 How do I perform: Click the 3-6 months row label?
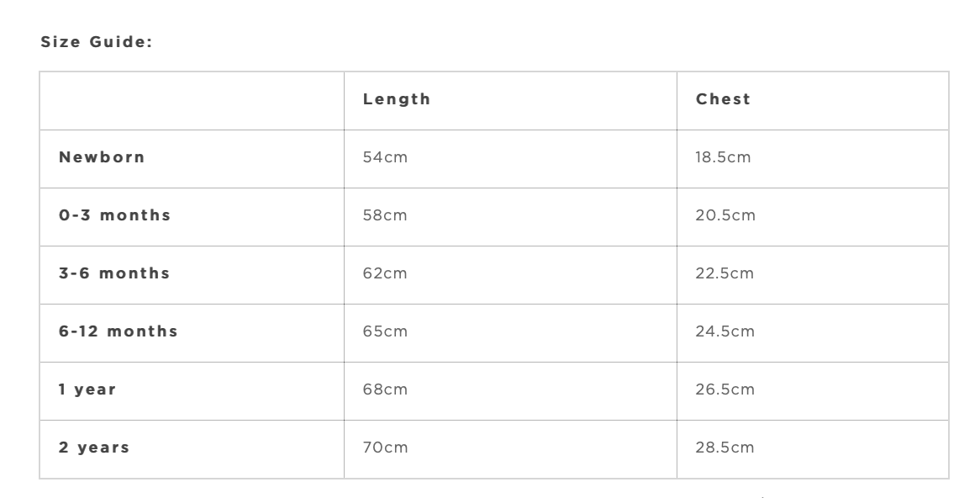[114, 273]
